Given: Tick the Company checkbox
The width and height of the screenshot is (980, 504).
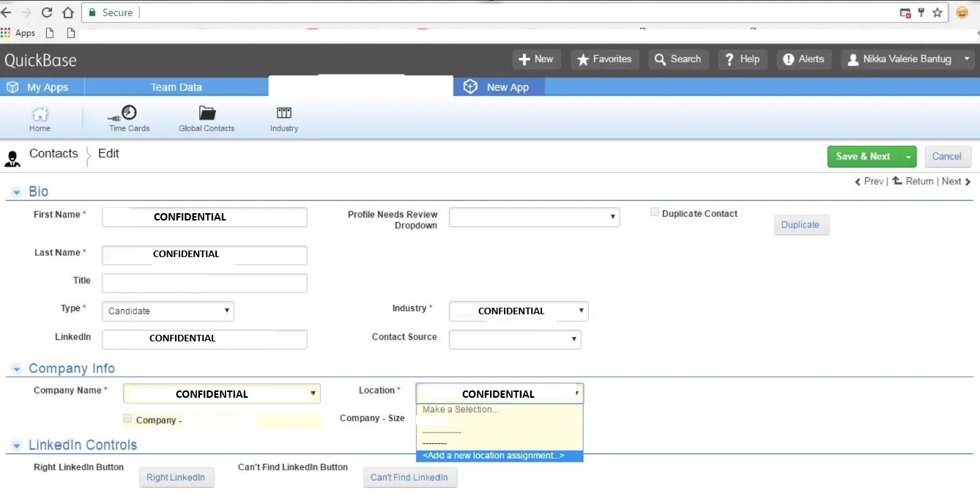Looking at the screenshot, I should tap(127, 419).
